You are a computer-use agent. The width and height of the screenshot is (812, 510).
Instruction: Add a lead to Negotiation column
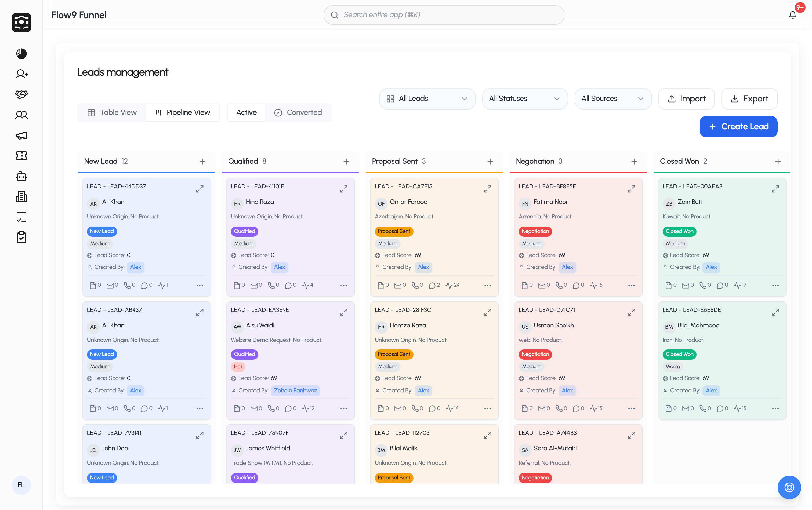click(x=634, y=162)
